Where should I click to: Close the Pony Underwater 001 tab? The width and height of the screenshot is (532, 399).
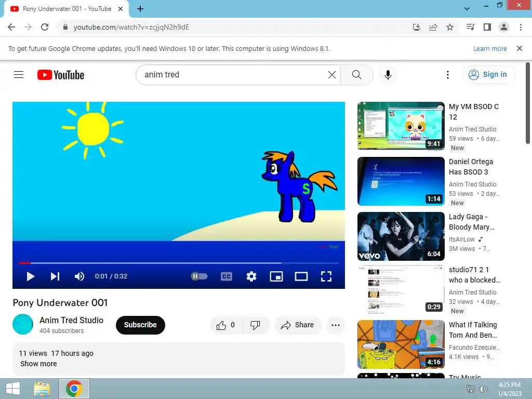click(121, 9)
